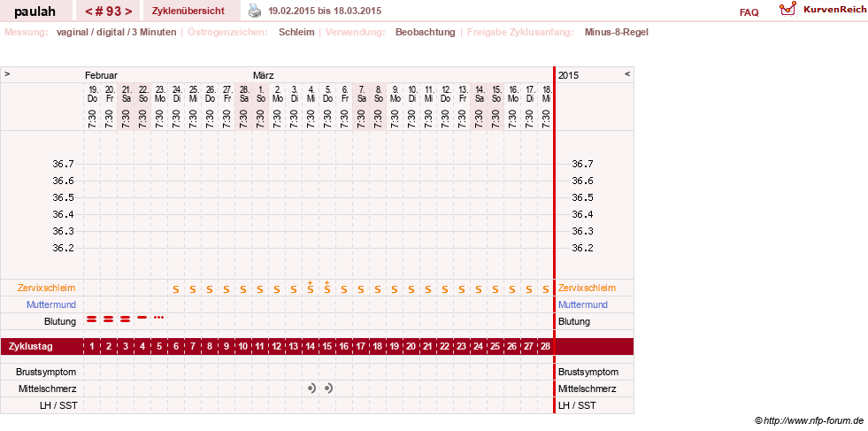
Task: Click the 'Schleim' estrogen sign value
Action: tap(296, 32)
